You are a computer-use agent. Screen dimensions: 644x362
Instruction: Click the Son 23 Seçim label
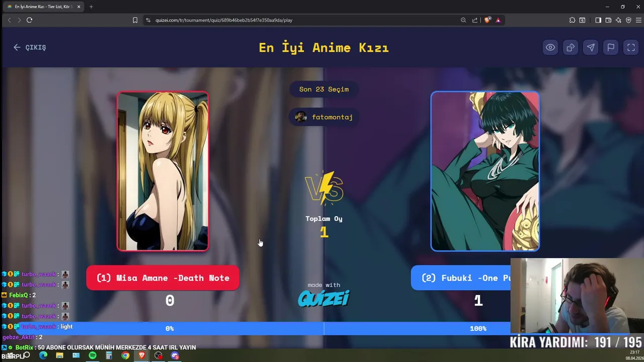pyautogui.click(x=324, y=89)
